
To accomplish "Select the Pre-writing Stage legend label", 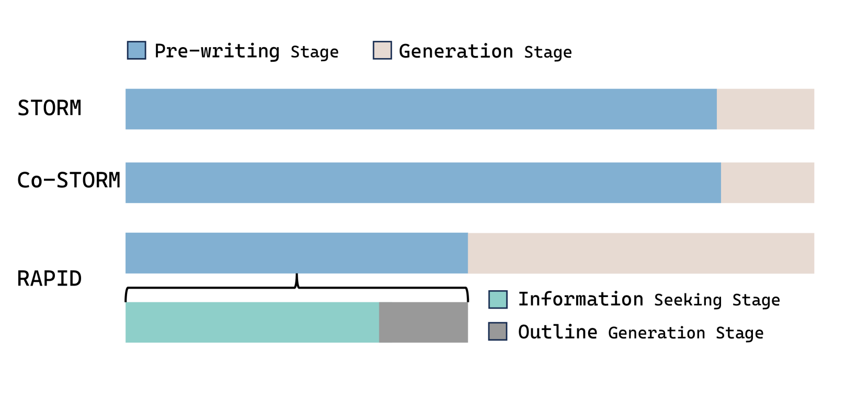I will (x=246, y=51).
